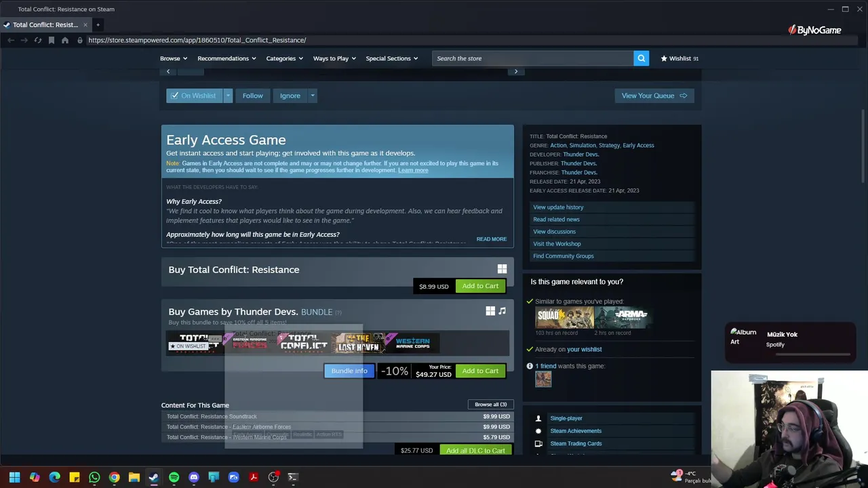
Task: Open the Browse dropdown menu
Action: tap(174, 58)
